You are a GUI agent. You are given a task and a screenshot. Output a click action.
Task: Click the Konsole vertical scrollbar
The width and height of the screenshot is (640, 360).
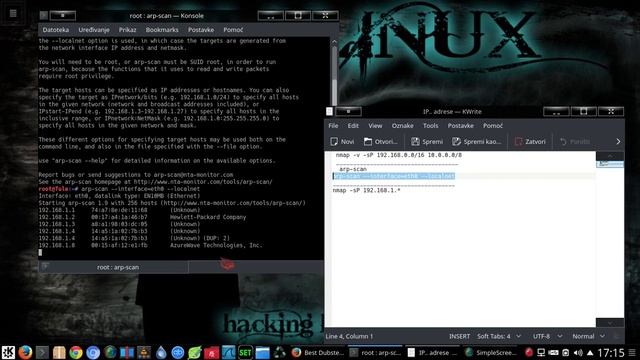[334, 73]
